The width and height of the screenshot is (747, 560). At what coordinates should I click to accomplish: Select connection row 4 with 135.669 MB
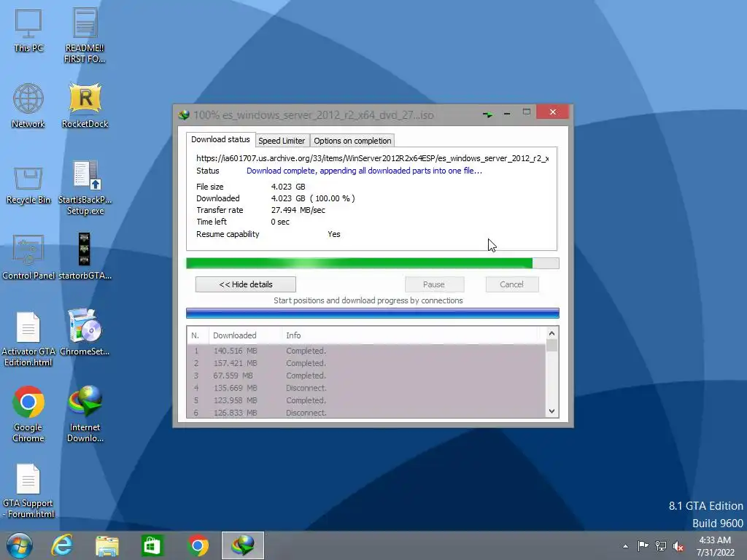click(366, 388)
